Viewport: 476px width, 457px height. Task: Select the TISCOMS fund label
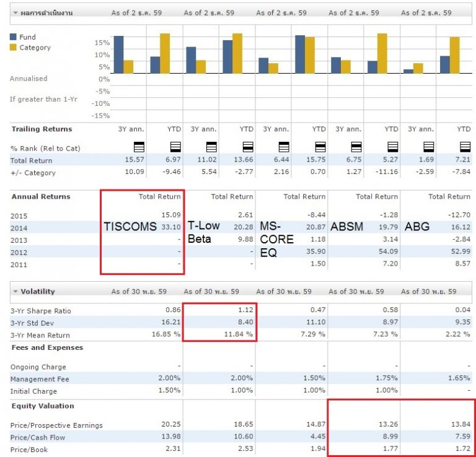click(x=130, y=227)
